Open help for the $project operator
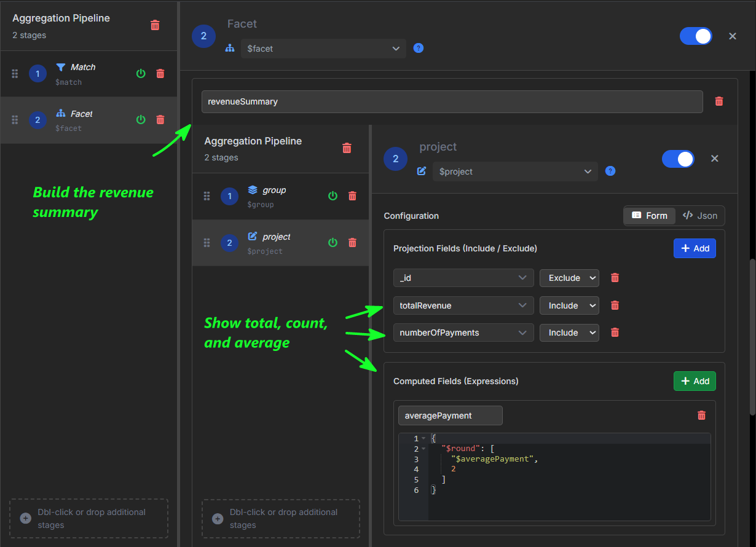 coord(610,171)
